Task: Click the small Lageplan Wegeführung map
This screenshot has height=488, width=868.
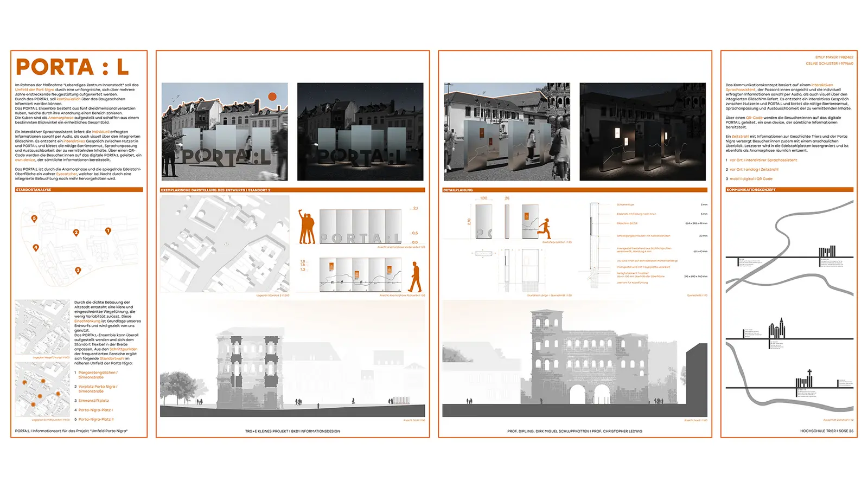Action: coord(42,327)
